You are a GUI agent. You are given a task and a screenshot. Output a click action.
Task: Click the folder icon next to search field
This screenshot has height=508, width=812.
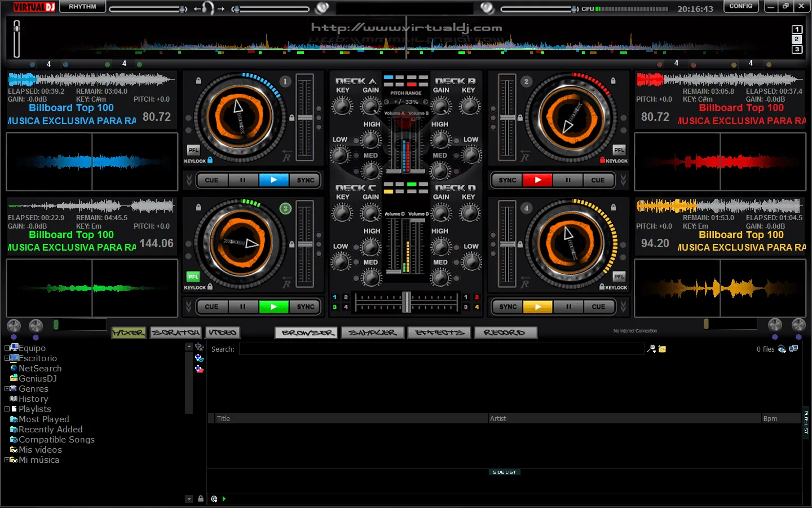coord(661,349)
